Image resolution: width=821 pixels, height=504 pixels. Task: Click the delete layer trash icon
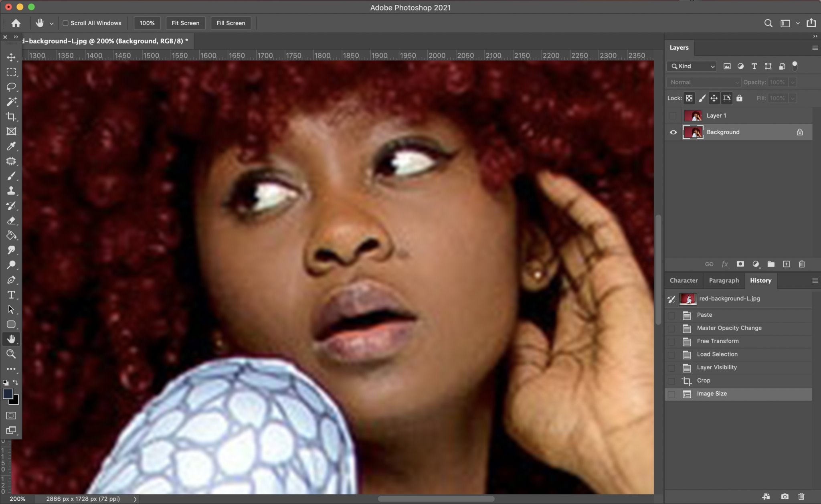point(802,264)
